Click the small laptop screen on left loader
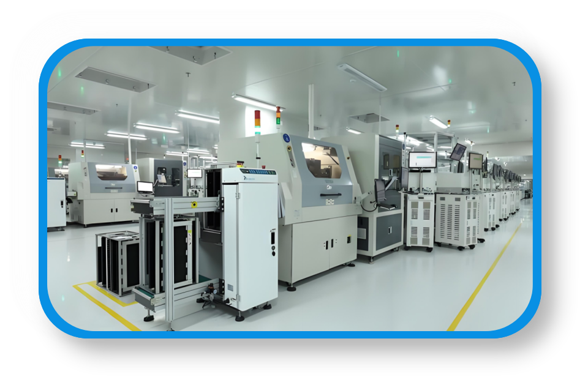Viewport: 588px width, 385px height. [x=145, y=187]
